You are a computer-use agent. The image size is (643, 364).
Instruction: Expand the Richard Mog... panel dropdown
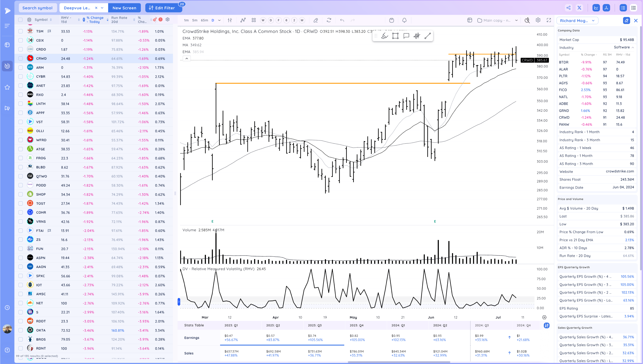tap(593, 21)
